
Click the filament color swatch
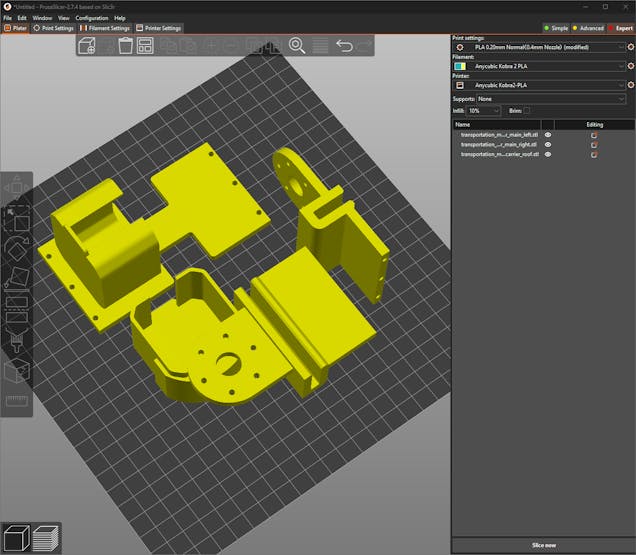[x=459, y=66]
